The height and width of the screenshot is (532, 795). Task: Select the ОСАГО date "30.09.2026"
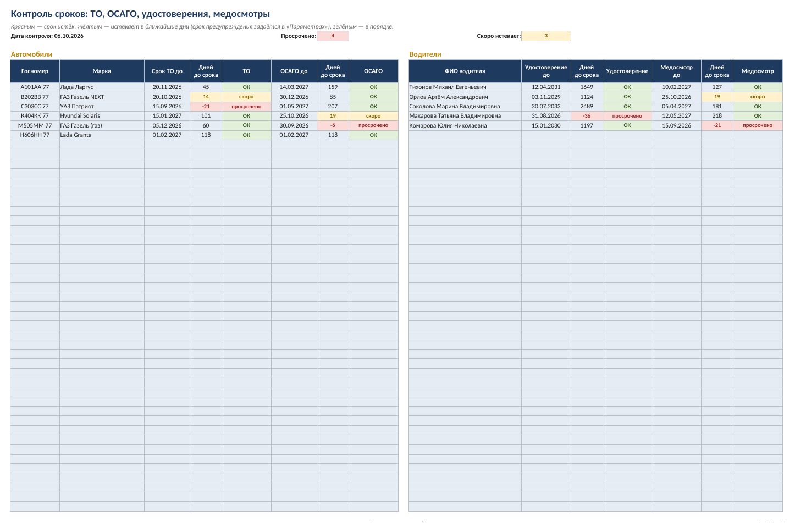pos(294,126)
